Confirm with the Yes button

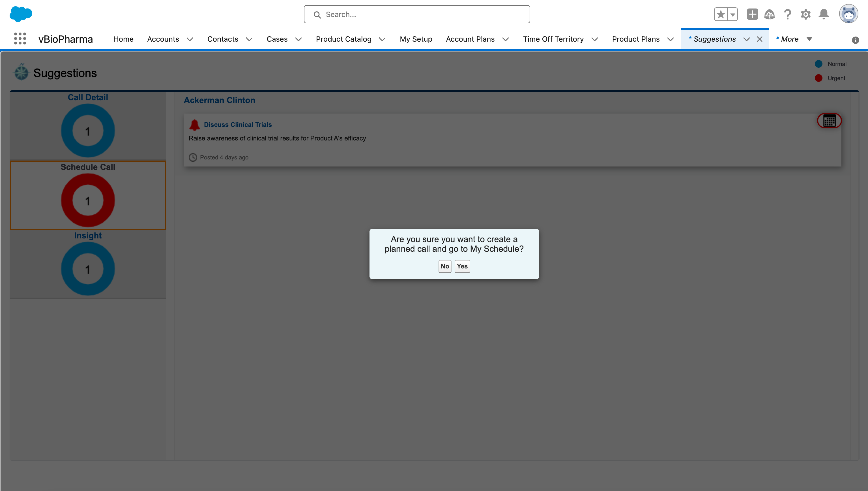click(x=462, y=266)
